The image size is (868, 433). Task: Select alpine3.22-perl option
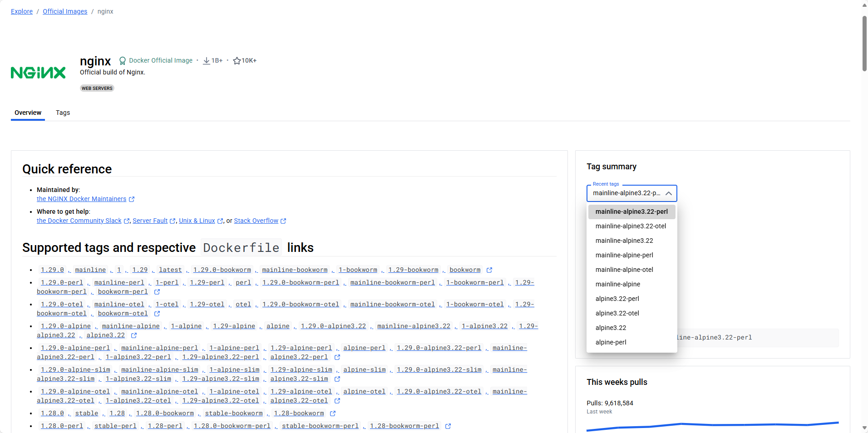(631, 299)
